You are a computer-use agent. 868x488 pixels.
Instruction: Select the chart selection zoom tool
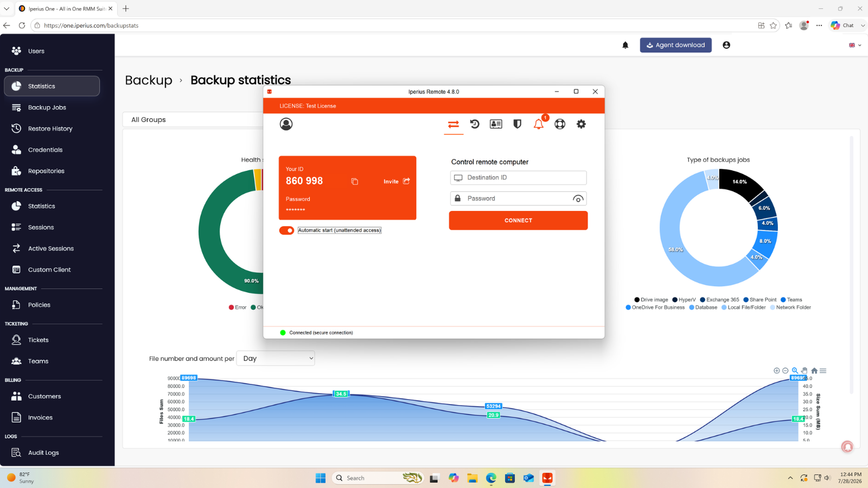click(795, 371)
